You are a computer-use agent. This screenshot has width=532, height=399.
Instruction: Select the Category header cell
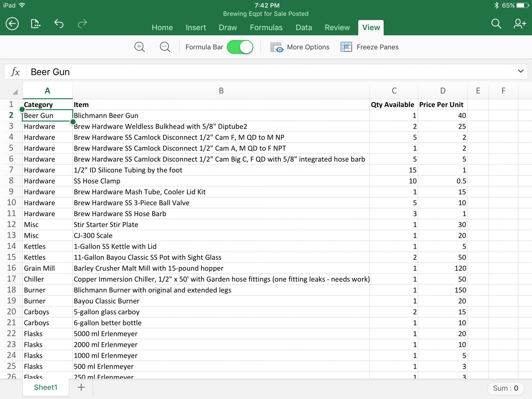[x=48, y=104]
